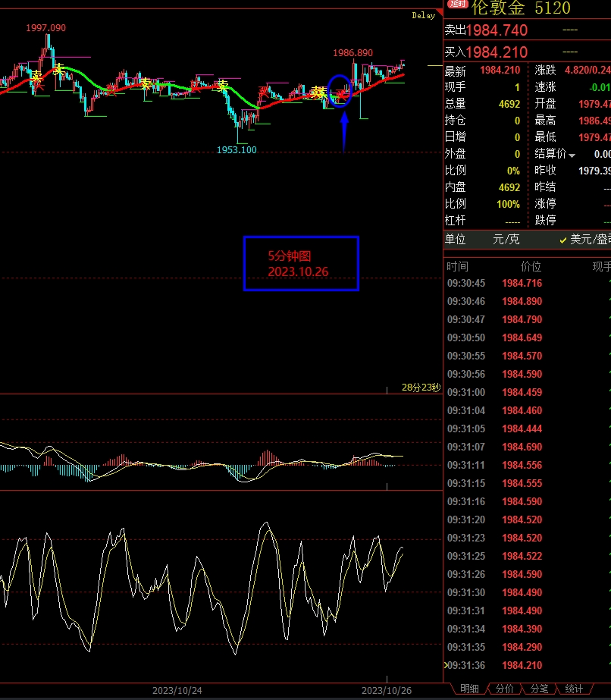Viewport: 611px width, 700px height.
Task: Click the 内盘 value 4692
Action: 509,187
